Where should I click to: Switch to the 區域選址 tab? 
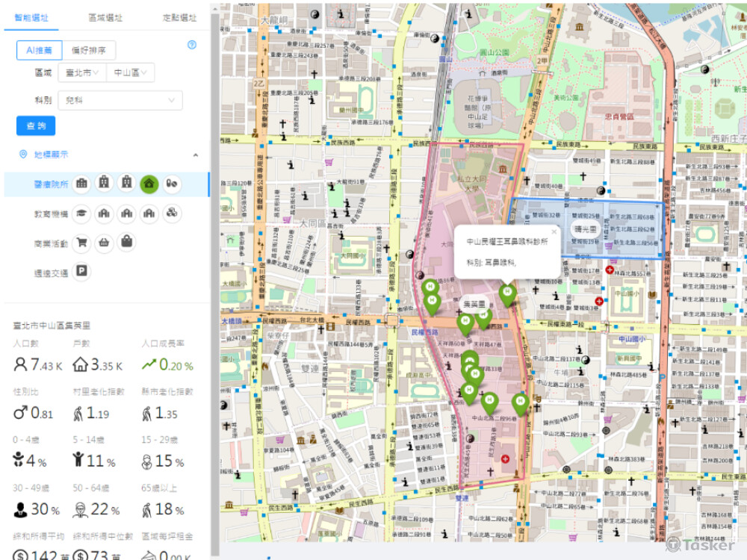click(x=105, y=17)
